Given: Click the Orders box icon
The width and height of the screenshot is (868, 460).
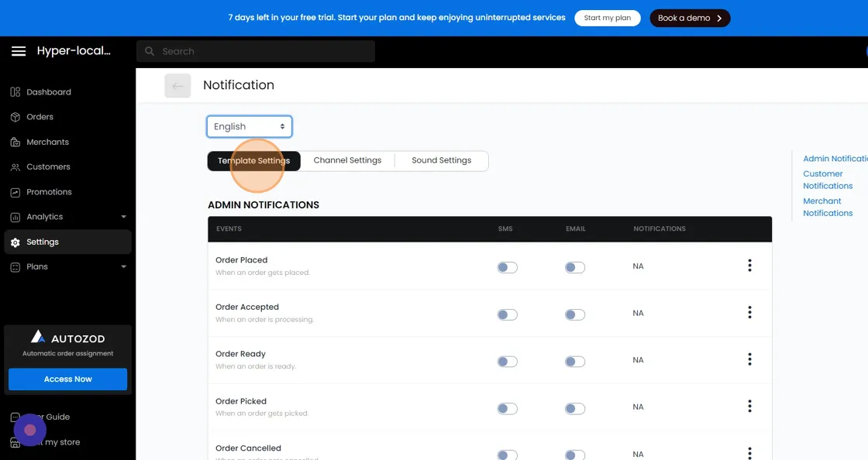Looking at the screenshot, I should pyautogui.click(x=15, y=117).
